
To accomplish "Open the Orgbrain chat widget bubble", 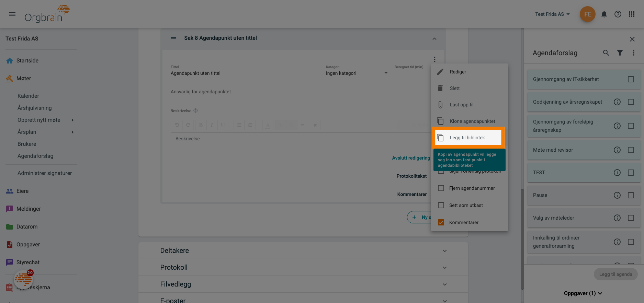I will tap(23, 280).
